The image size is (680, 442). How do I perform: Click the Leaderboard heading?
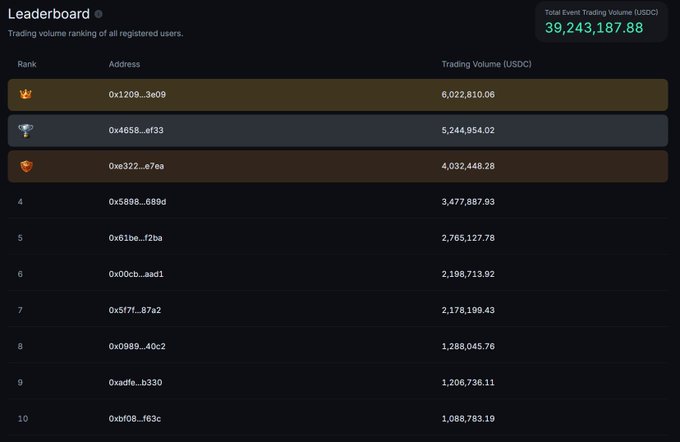pyautogui.click(x=49, y=14)
